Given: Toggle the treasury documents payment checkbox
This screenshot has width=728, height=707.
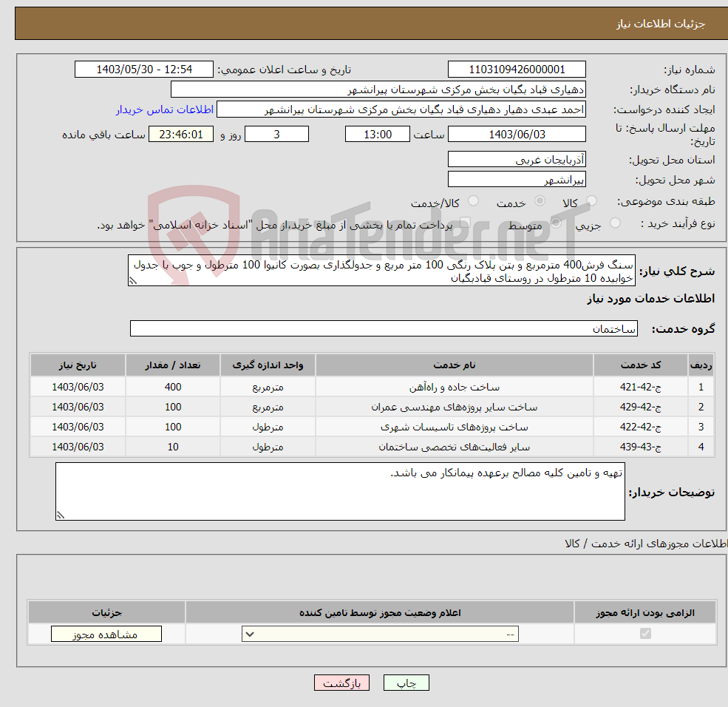Looking at the screenshot, I should click(465, 223).
